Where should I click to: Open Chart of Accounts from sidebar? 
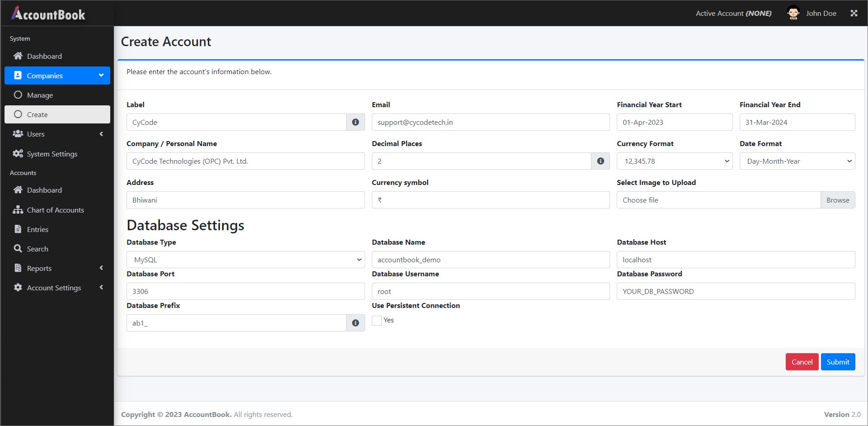(x=55, y=210)
